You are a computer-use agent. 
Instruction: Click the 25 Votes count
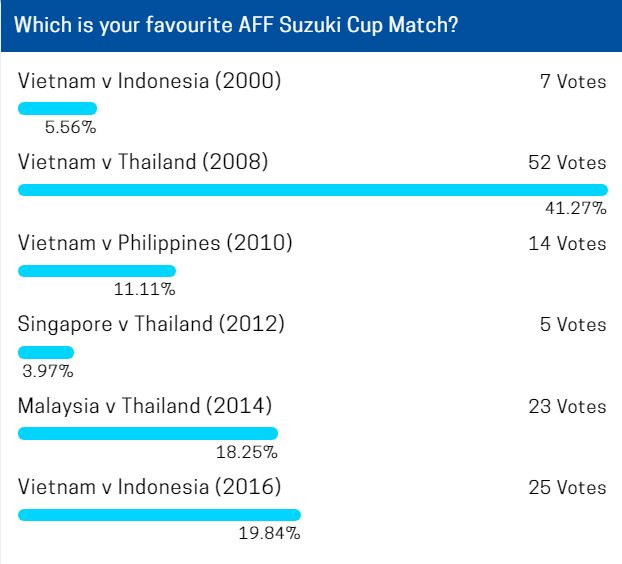(567, 488)
